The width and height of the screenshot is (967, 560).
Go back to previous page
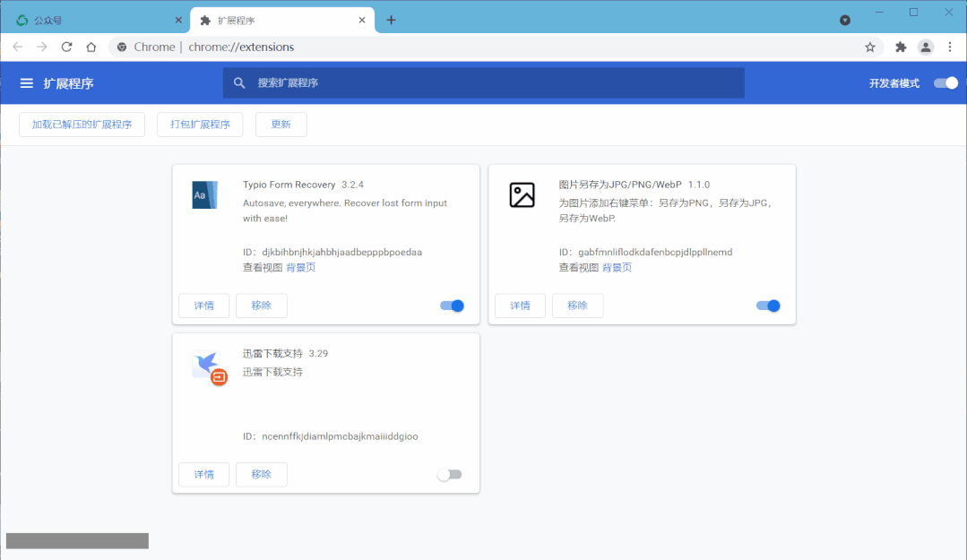(18, 47)
